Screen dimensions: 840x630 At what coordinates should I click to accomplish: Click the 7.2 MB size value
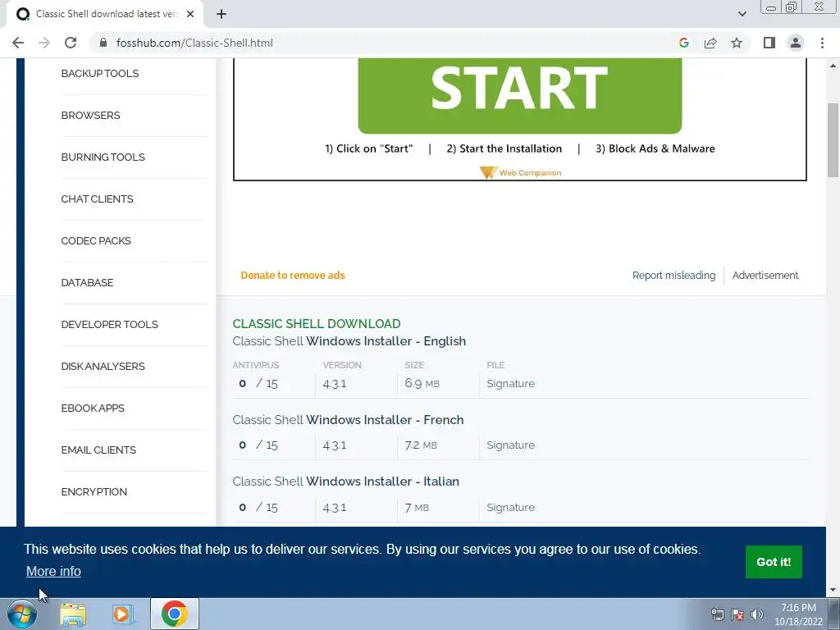click(x=421, y=445)
